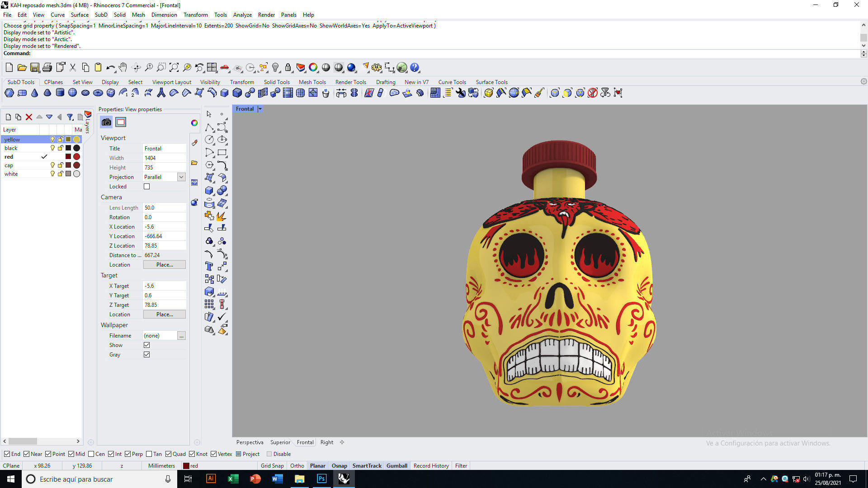Toggle the lock icon of black layer
This screenshot has width=868, height=488.
coord(60,148)
